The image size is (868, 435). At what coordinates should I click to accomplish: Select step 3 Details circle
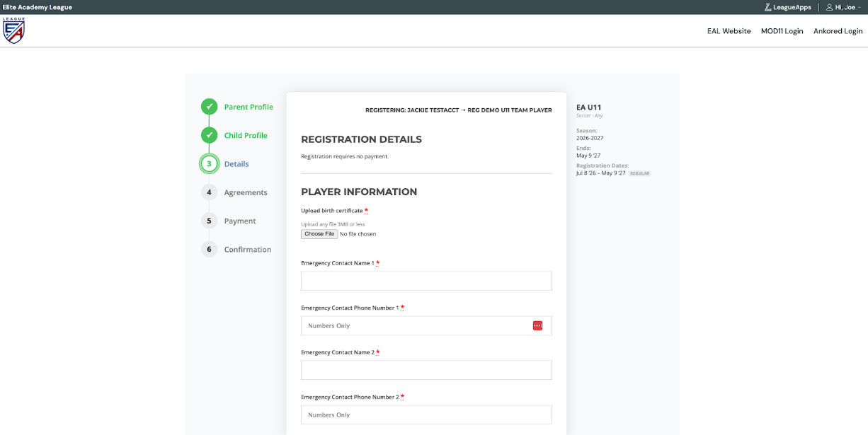(x=209, y=163)
